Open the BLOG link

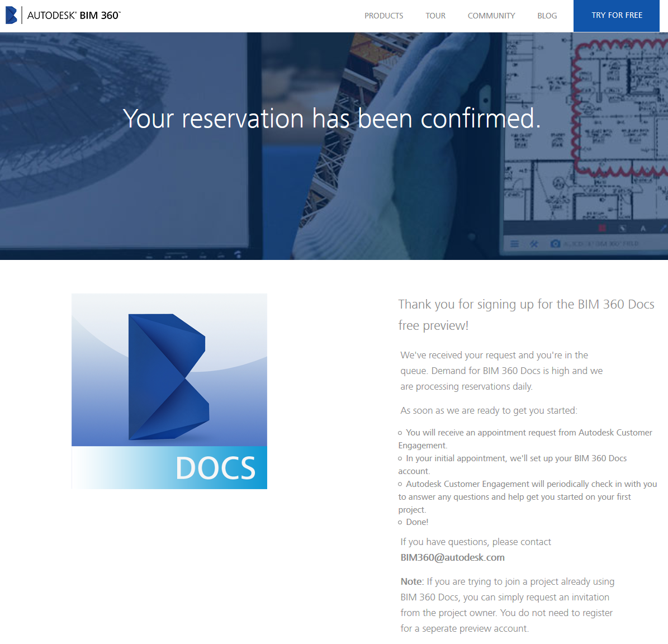(x=547, y=16)
